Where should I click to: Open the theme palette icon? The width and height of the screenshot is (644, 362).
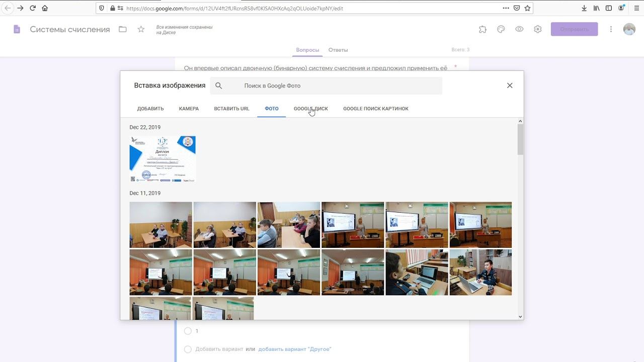point(501,29)
